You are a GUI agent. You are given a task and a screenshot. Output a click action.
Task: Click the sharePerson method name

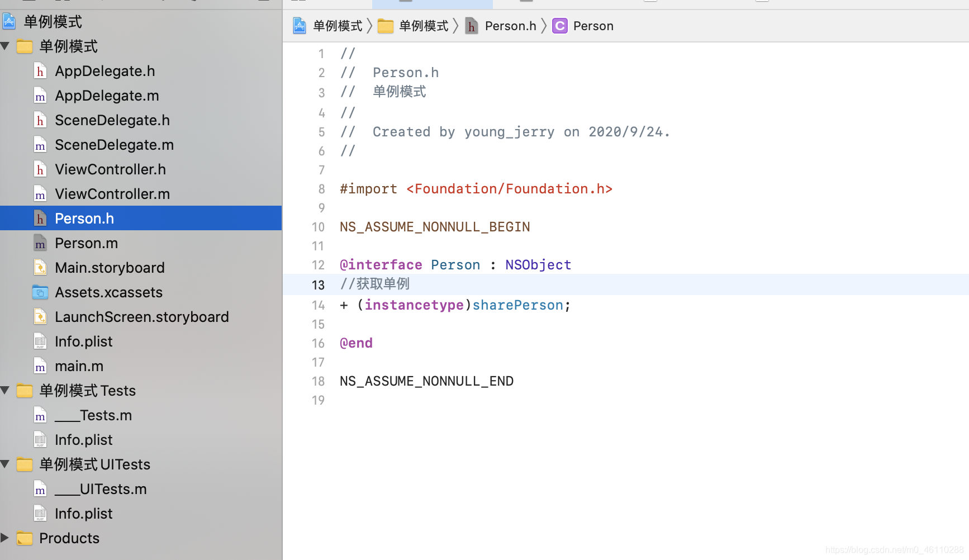(x=517, y=305)
